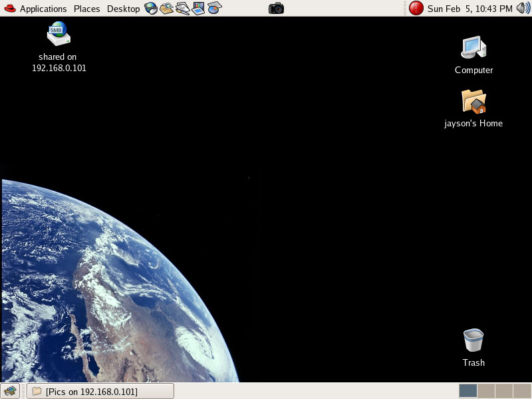Click the show desktop button

(10, 391)
